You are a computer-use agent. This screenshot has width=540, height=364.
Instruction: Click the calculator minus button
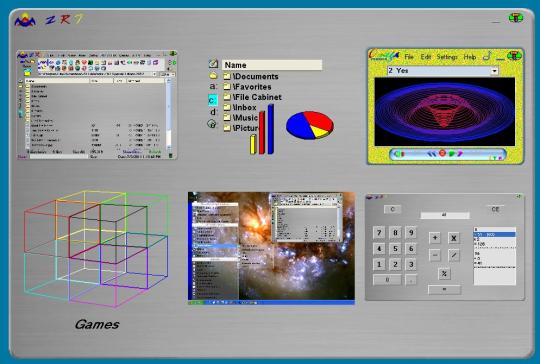pos(435,255)
